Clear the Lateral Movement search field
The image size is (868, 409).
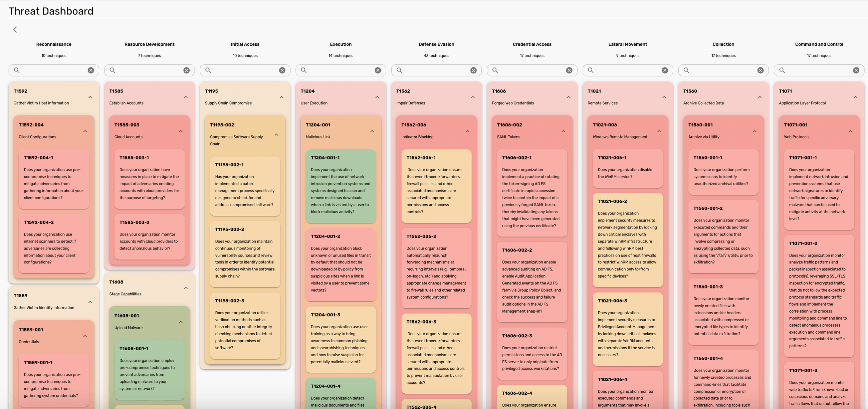pos(664,70)
